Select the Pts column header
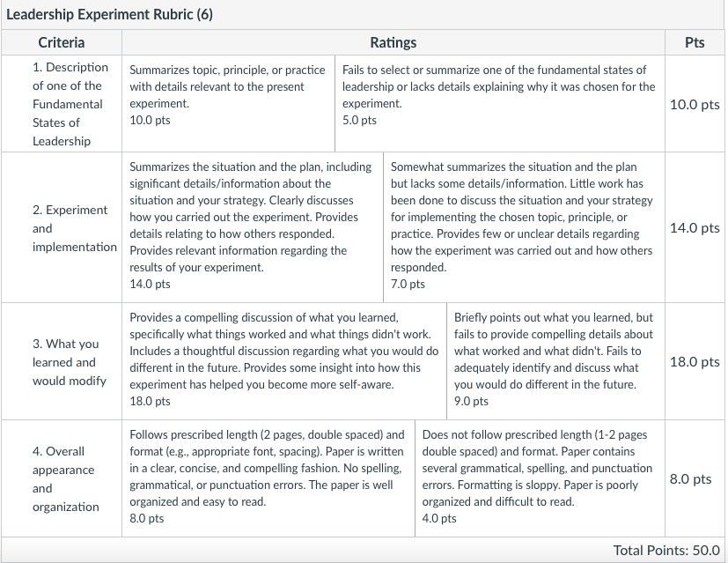 pos(695,43)
